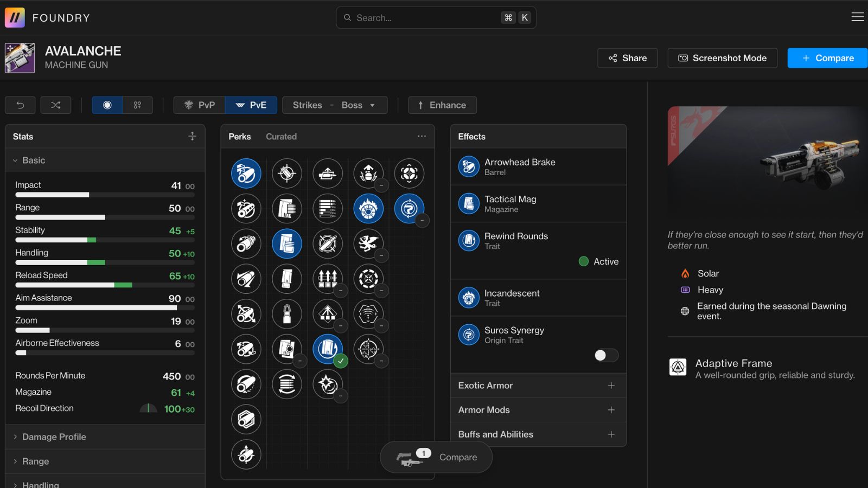Select the single-perk view mode button

click(107, 105)
